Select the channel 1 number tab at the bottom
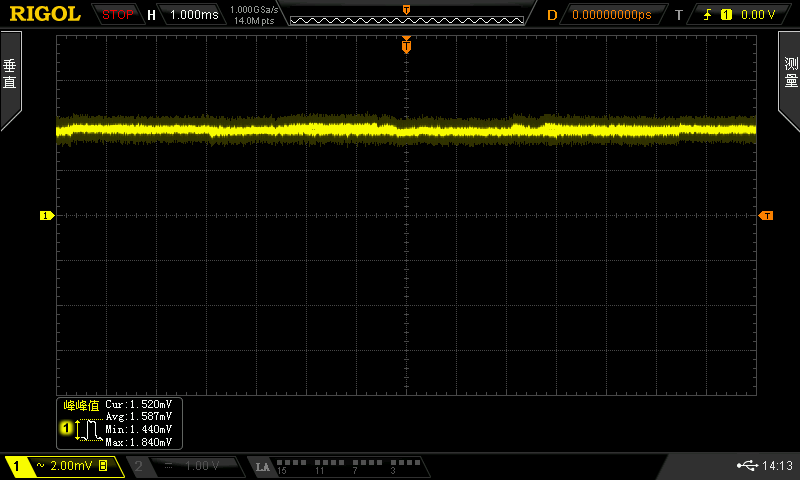The height and width of the screenshot is (480, 800). pyautogui.click(x=16, y=466)
